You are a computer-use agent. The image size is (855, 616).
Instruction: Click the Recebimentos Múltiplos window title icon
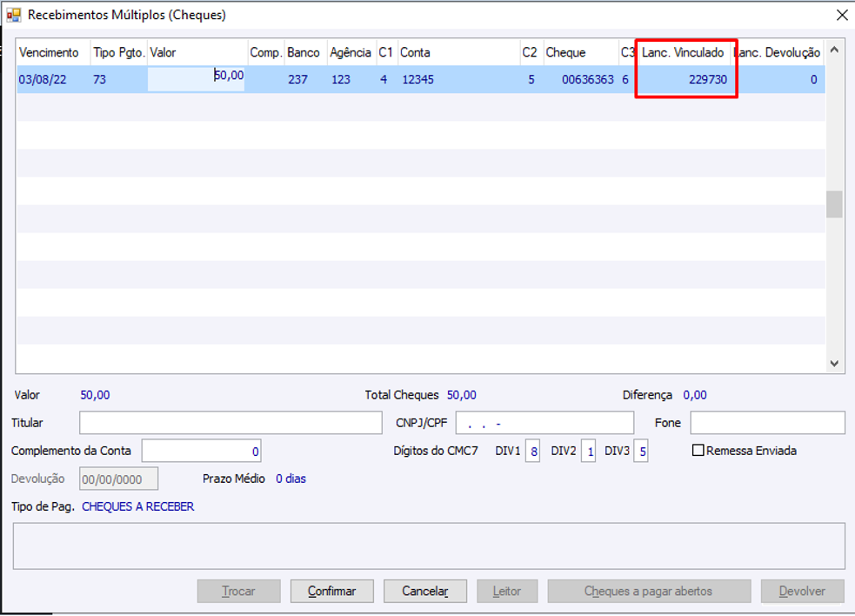pyautogui.click(x=13, y=15)
